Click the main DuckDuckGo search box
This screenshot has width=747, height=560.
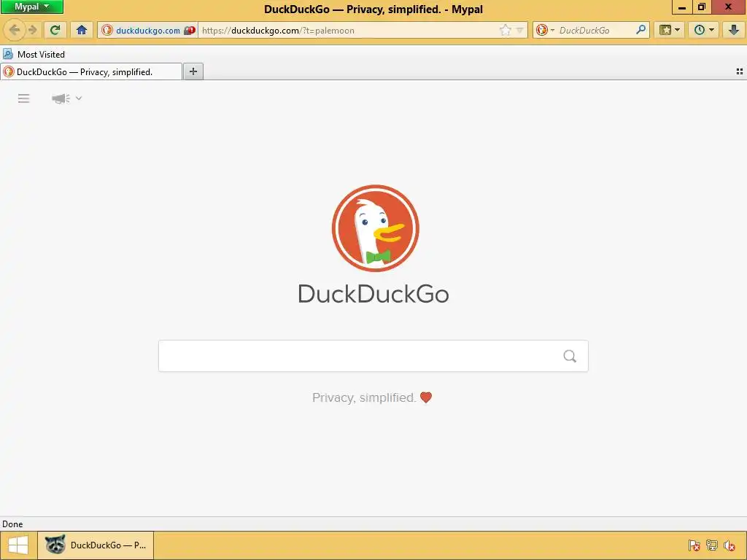pos(373,356)
